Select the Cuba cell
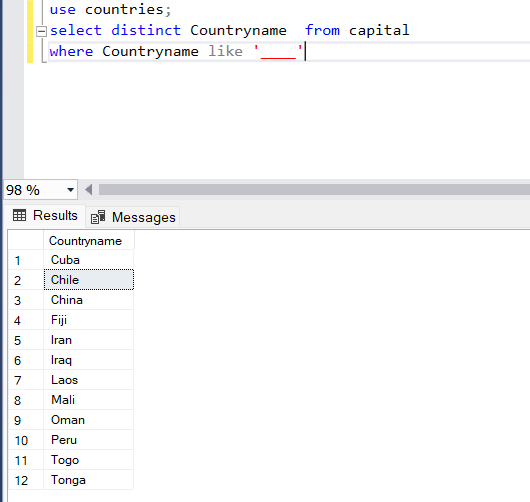The height and width of the screenshot is (502, 530). [x=89, y=260]
